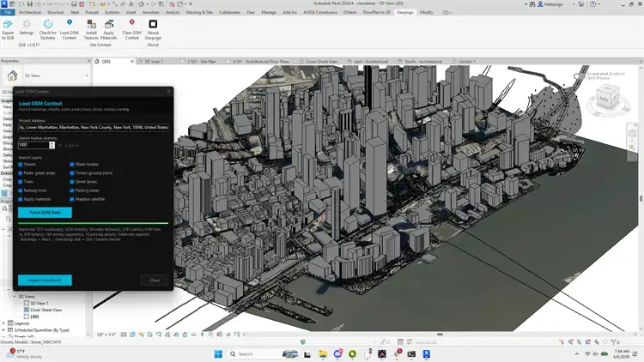Screen dimensions: 644x362
Task: Toggle Railway lines checkbox
Action: (21, 190)
